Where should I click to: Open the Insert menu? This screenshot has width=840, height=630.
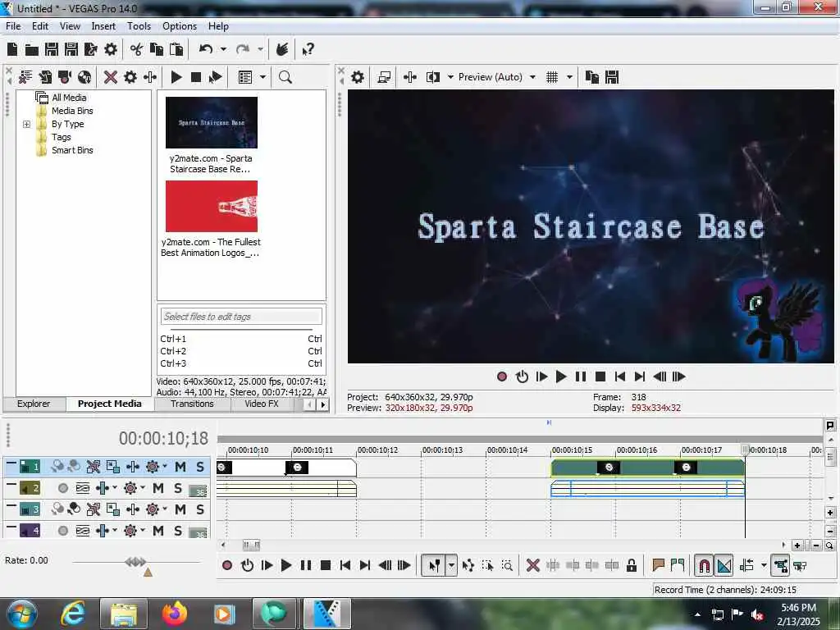[x=103, y=26]
